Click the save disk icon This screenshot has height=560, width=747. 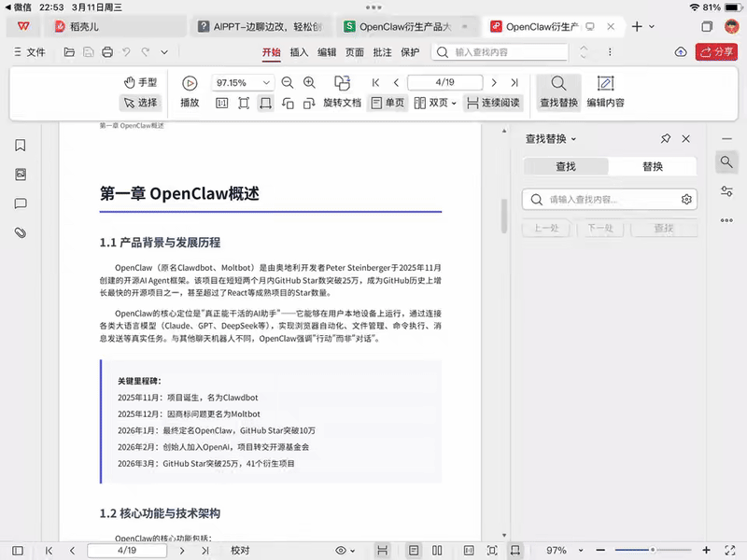pos(88,52)
